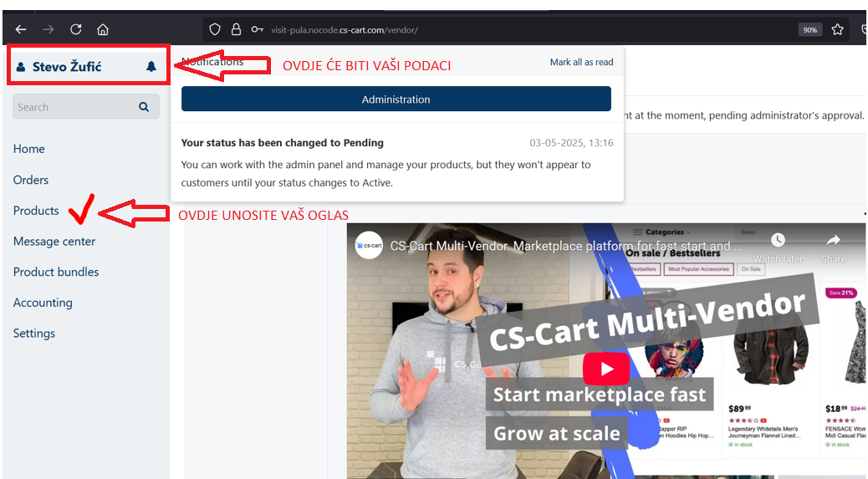Click the notification date 03-05-2025, 13:16

coord(571,143)
